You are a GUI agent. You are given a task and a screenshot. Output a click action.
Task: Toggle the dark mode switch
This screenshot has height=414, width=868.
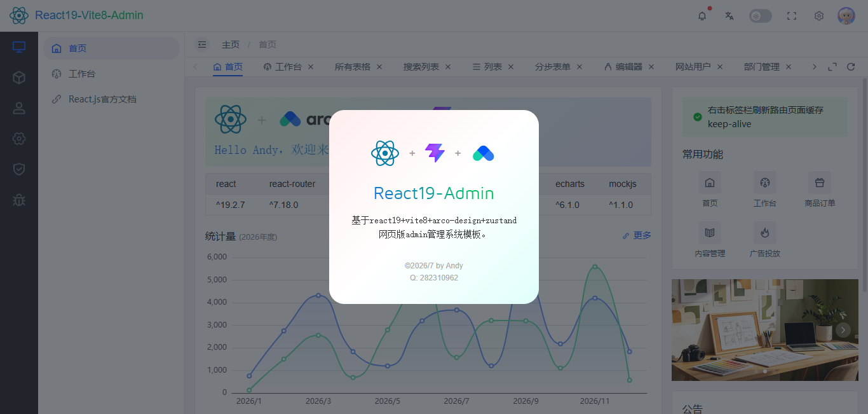761,16
